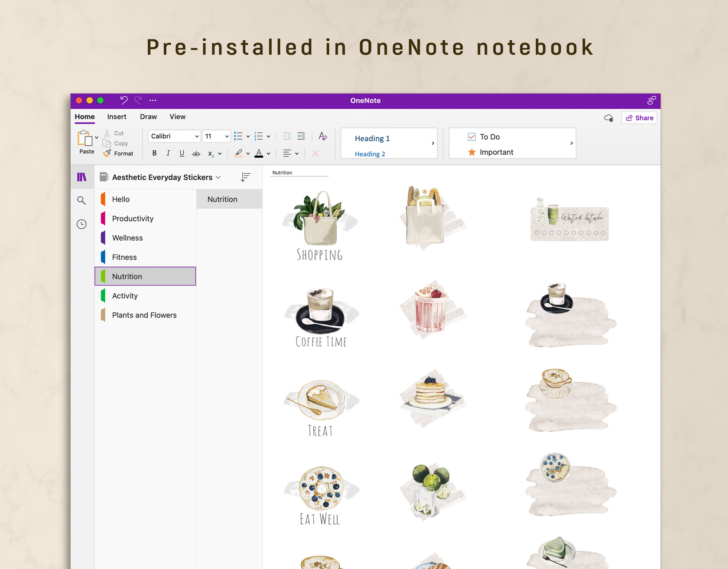This screenshot has height=569, width=728.
Task: Toggle underline formatting
Action: pos(182,153)
